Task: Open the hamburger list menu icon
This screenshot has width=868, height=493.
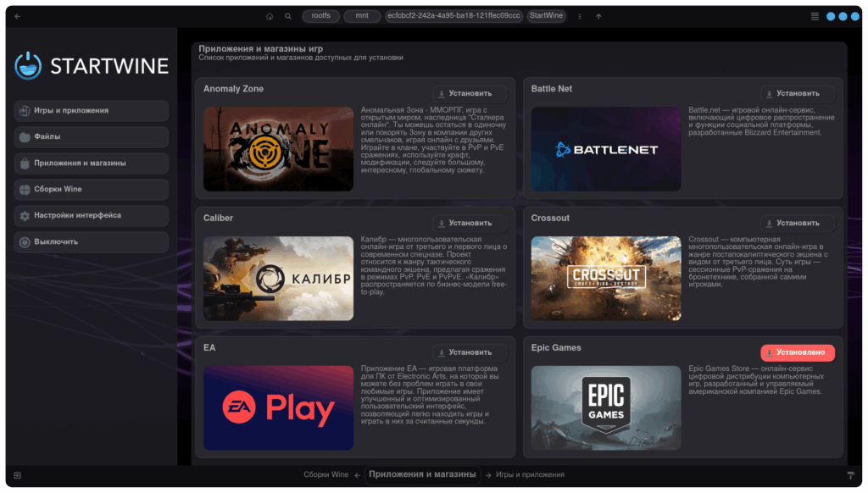Action: click(x=815, y=17)
